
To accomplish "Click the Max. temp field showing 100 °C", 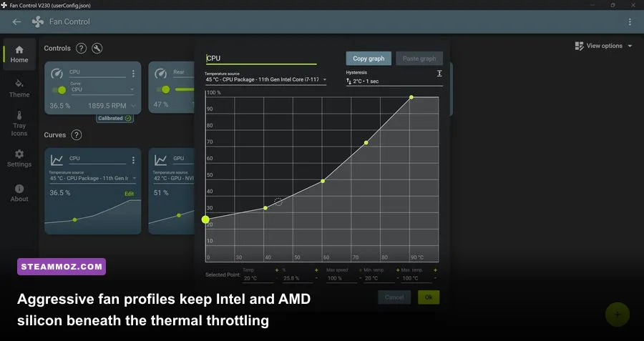I will click(416, 278).
